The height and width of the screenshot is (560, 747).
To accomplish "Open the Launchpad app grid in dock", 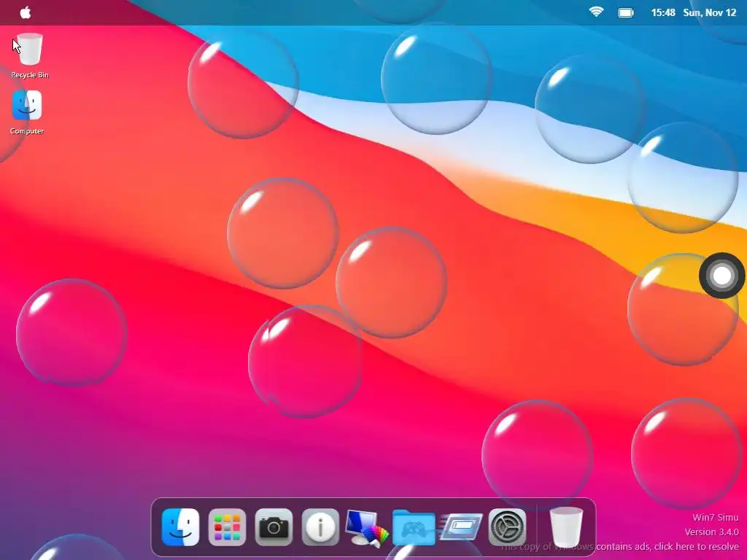I will click(228, 527).
